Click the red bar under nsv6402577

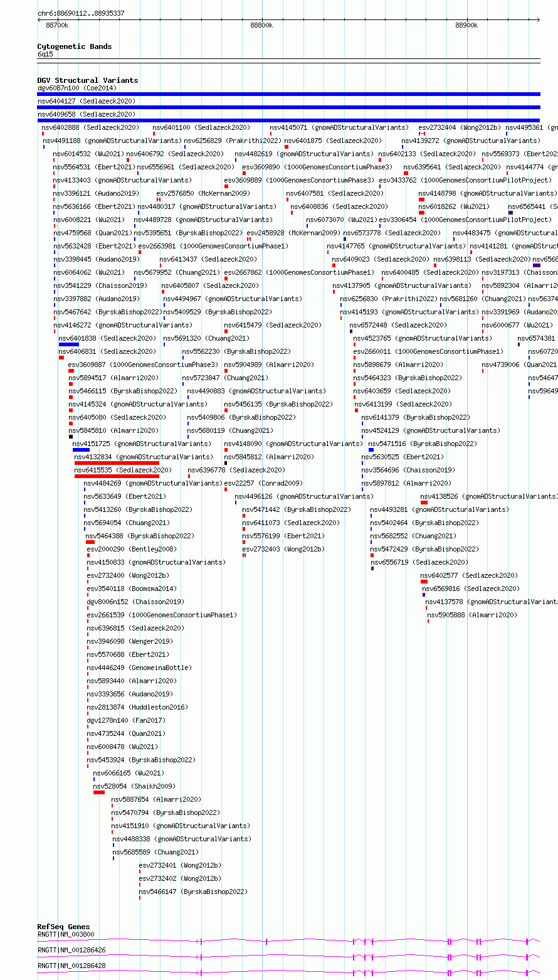pos(424,582)
